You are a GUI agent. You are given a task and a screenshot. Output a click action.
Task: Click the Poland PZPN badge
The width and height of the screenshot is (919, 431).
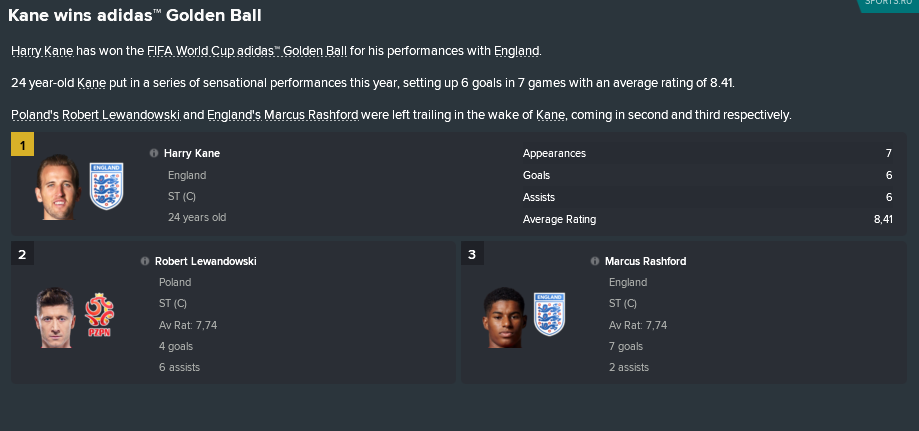[99, 315]
